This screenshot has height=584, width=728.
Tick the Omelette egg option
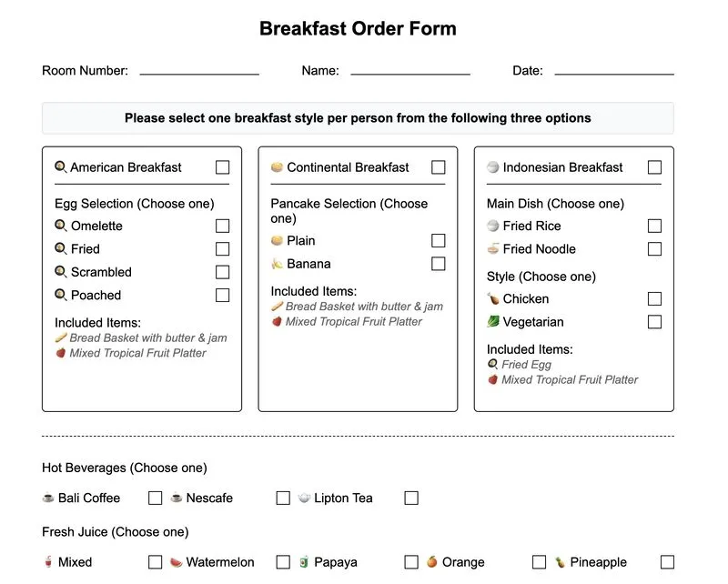click(222, 226)
